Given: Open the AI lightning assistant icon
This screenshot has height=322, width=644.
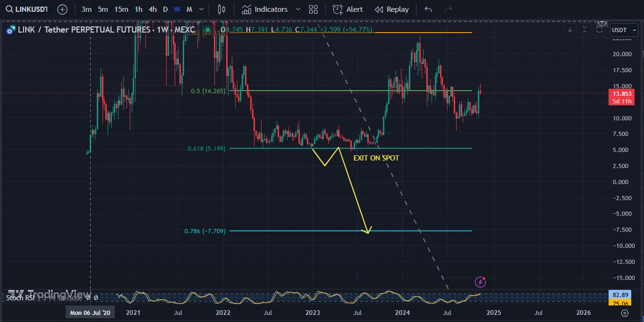Looking at the screenshot, I should 480,282.
